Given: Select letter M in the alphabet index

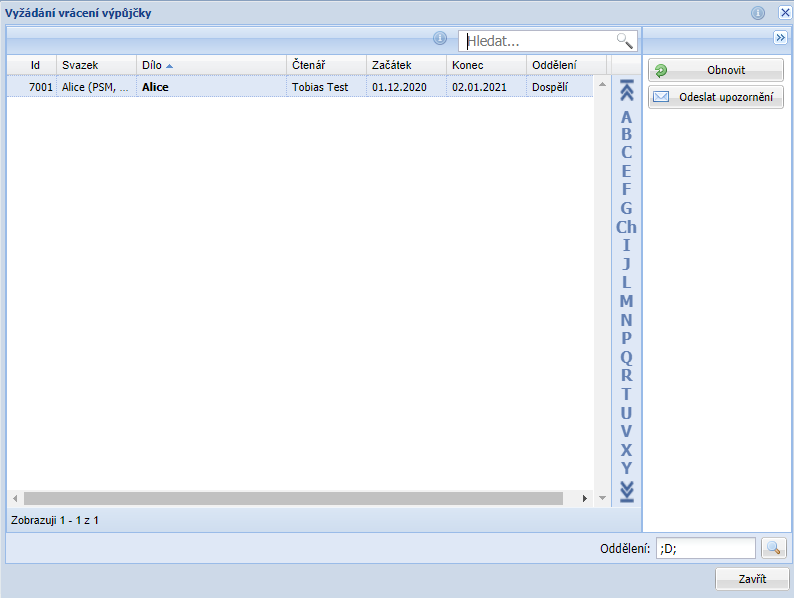Looking at the screenshot, I should pos(627,301).
